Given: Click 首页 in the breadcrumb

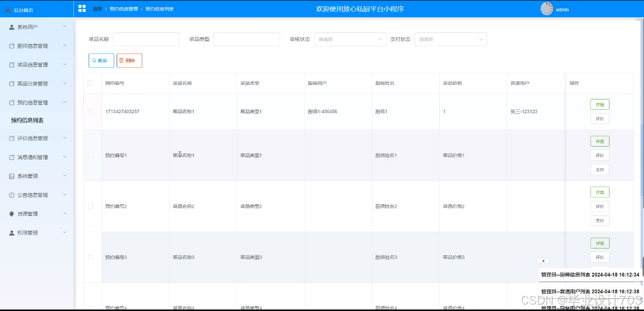Looking at the screenshot, I should pos(97,9).
